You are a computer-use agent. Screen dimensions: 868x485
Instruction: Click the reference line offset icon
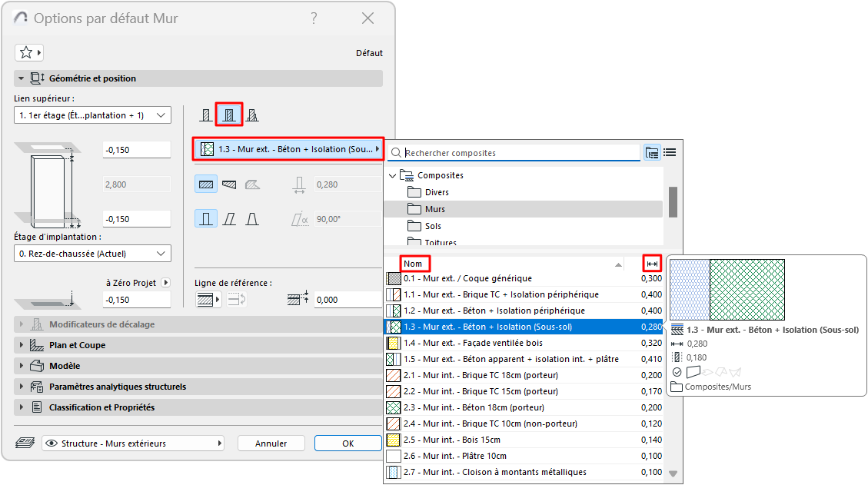coord(298,298)
